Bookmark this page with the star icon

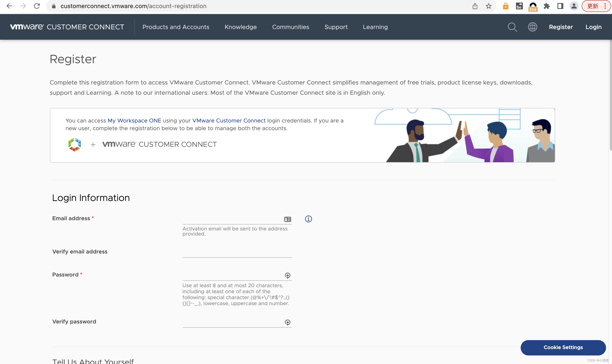(x=488, y=6)
